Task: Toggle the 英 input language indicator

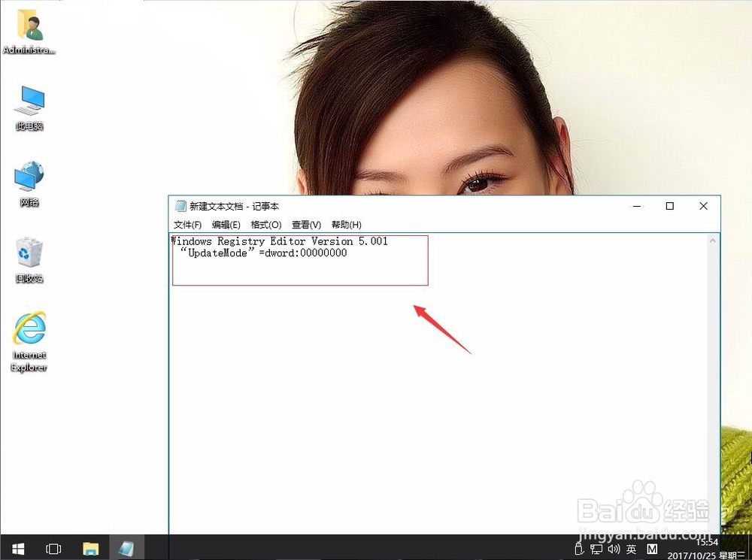Action: (x=631, y=549)
